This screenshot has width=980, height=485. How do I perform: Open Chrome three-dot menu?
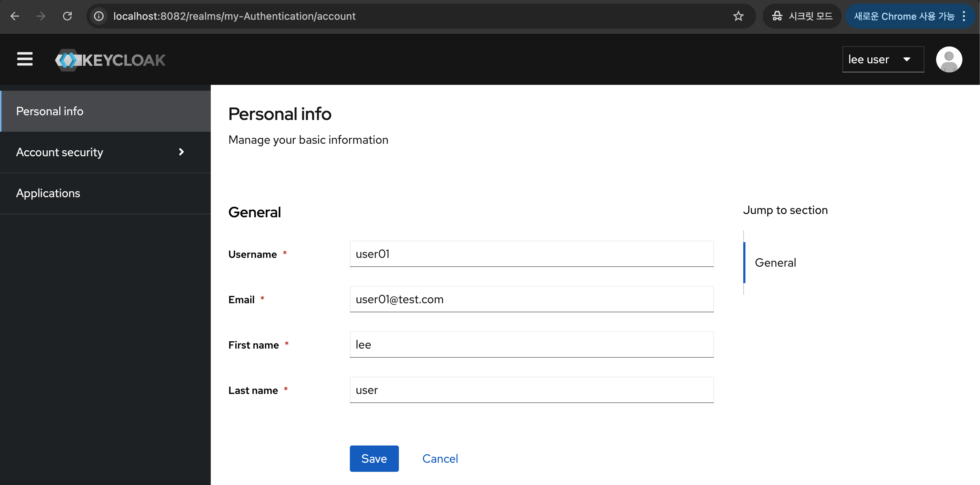964,16
